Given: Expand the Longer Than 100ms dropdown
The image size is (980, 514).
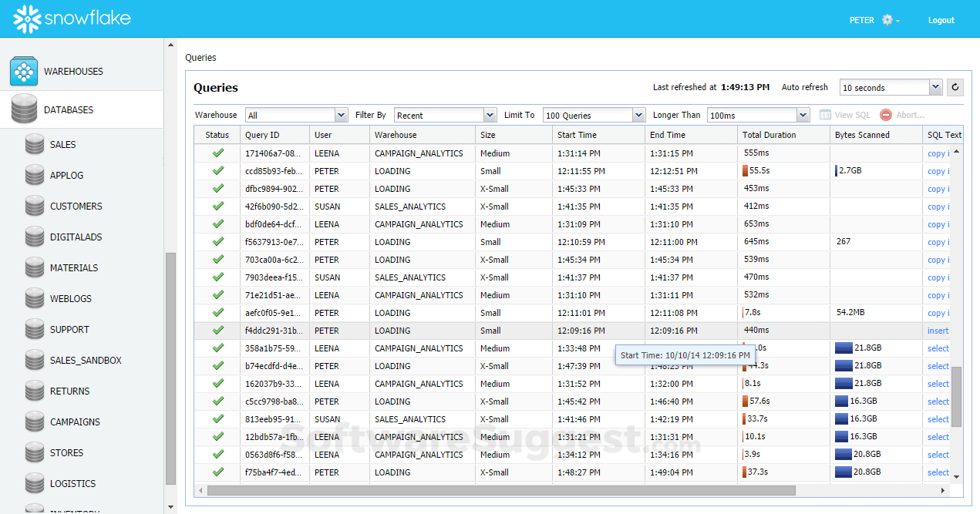Looking at the screenshot, I should pyautogui.click(x=803, y=115).
